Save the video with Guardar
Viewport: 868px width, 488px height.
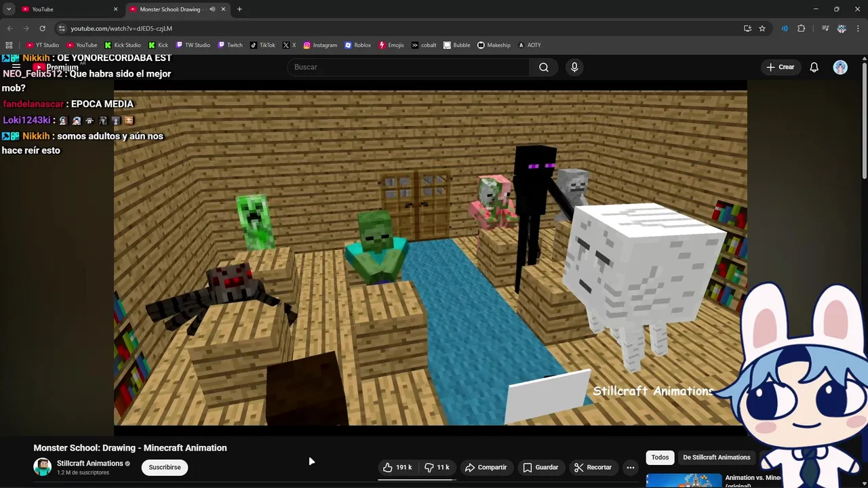[x=540, y=467]
